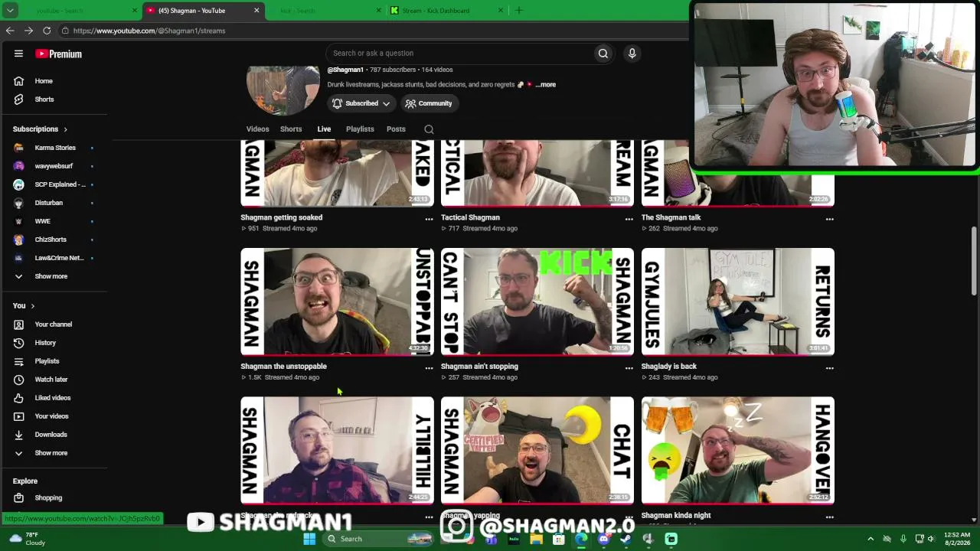This screenshot has width=980, height=551.
Task: Click the search magnifier button
Action: [x=603, y=53]
